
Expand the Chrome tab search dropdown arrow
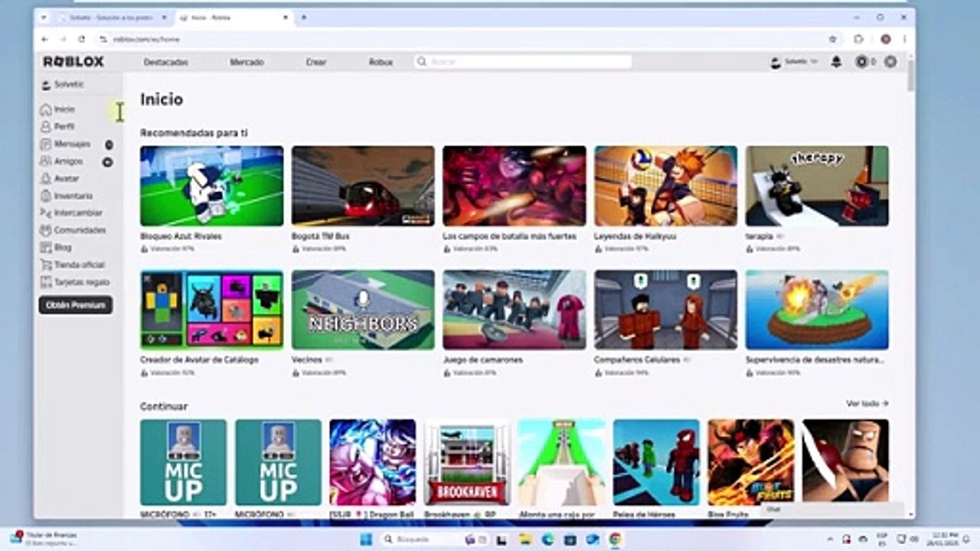(x=44, y=17)
